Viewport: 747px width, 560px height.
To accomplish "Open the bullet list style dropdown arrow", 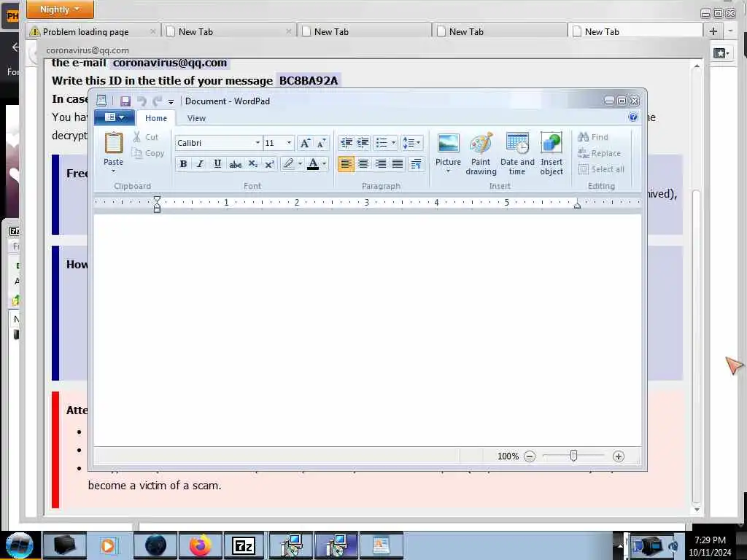I will (x=393, y=142).
